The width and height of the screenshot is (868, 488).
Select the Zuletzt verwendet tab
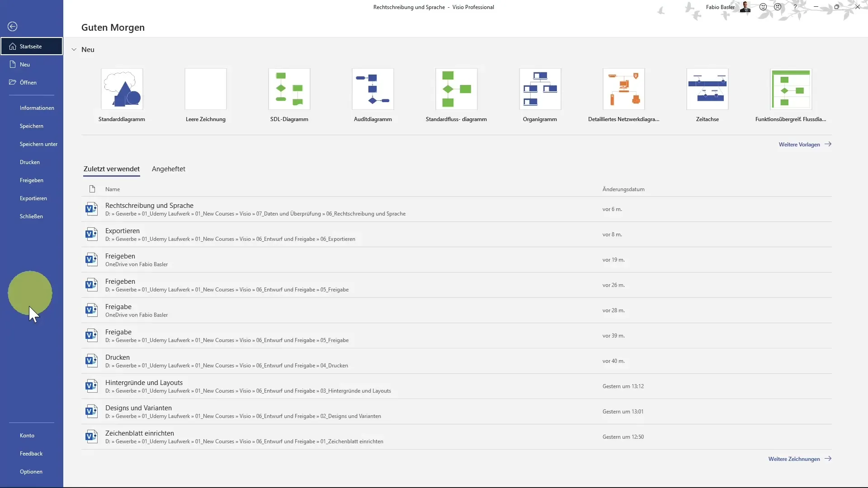pyautogui.click(x=112, y=169)
